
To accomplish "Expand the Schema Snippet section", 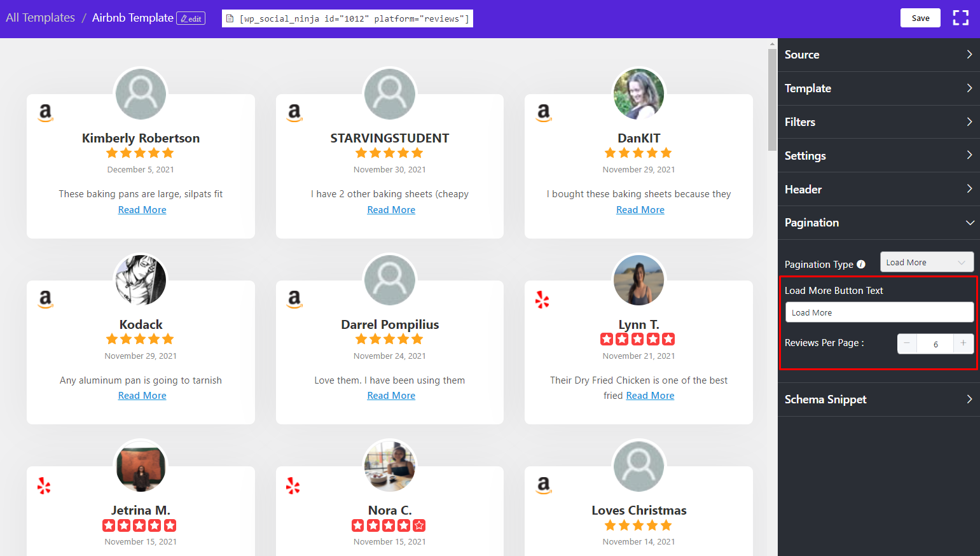I will point(878,399).
